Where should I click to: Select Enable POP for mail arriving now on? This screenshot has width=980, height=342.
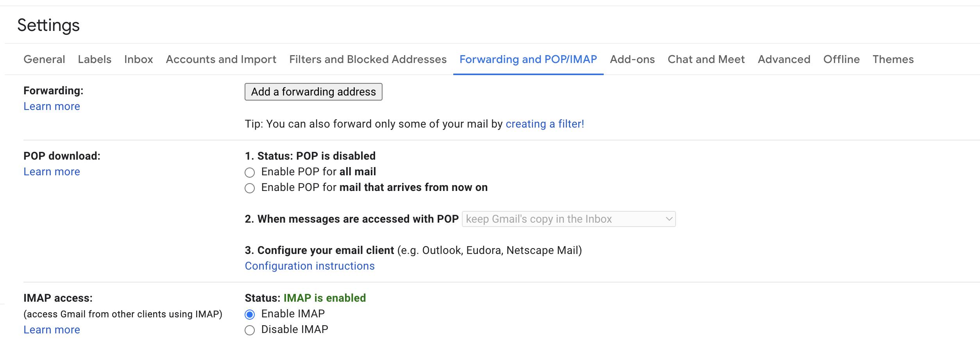[250, 188]
